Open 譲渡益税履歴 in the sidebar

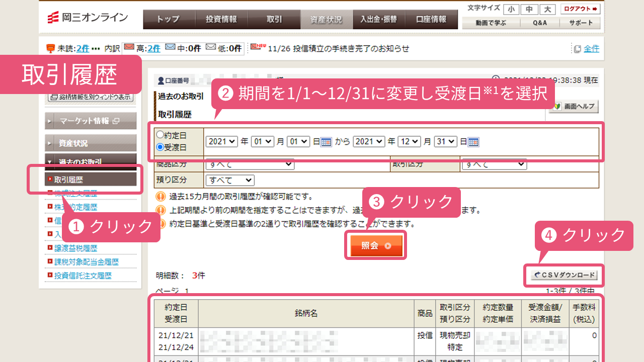point(76,248)
